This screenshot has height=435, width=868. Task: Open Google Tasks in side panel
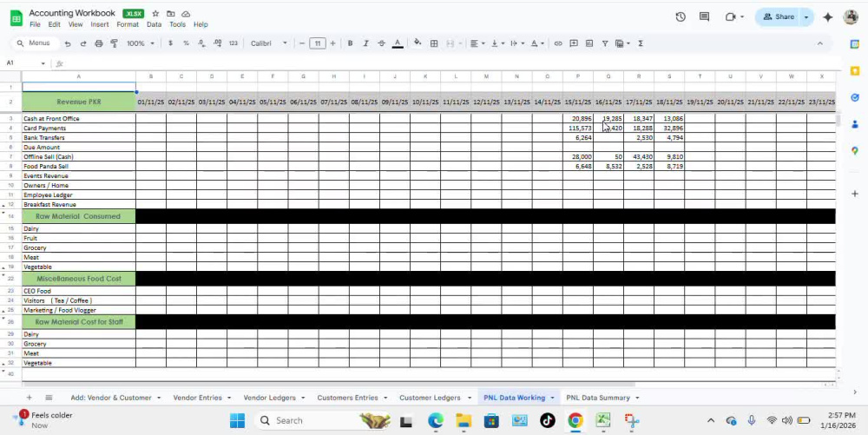[855, 97]
